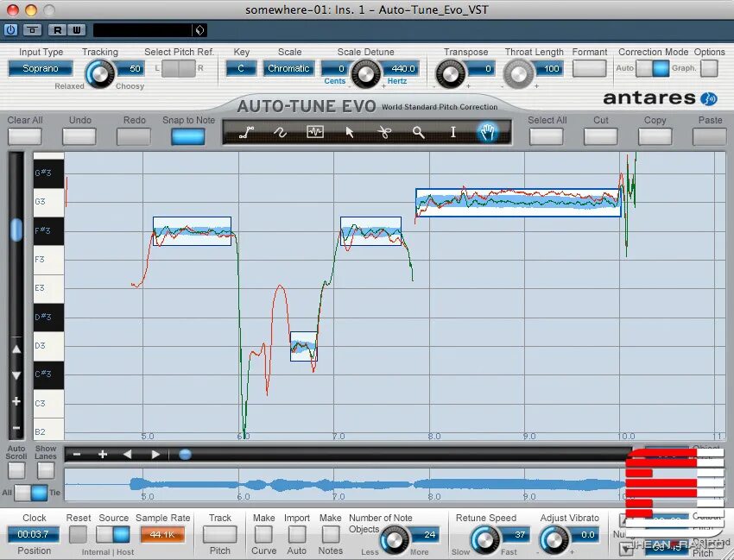Select the Scissors tool
Viewport: 734px width, 560px height.
pyautogui.click(x=384, y=133)
